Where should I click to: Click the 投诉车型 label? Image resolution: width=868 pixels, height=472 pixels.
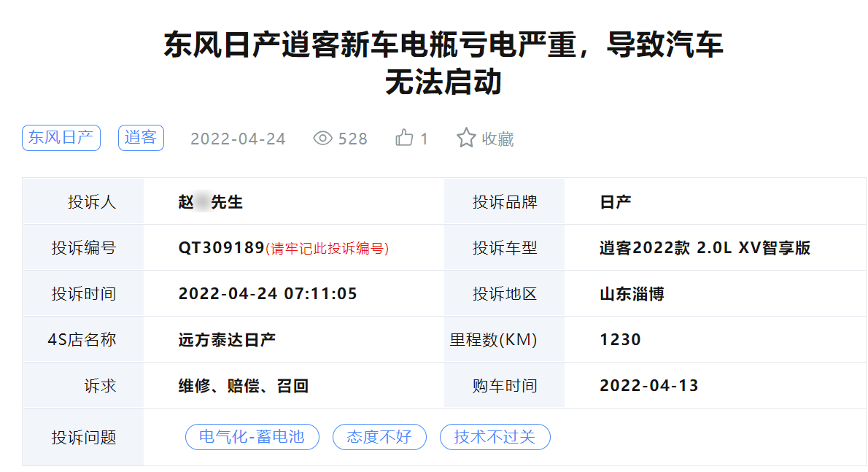(505, 248)
